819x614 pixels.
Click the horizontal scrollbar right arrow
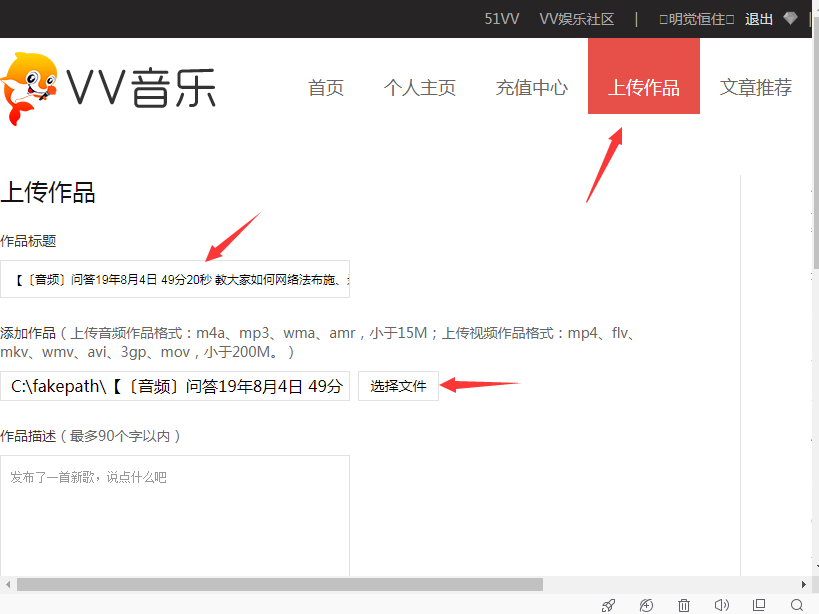point(804,584)
